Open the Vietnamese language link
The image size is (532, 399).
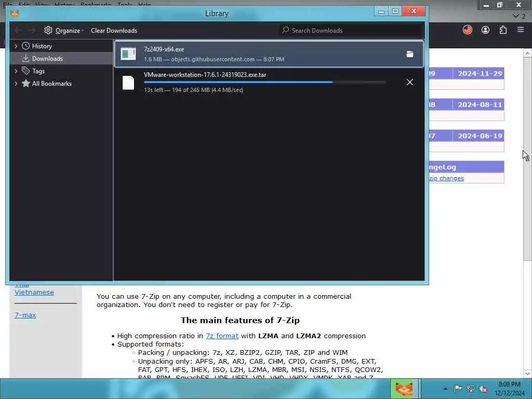[x=34, y=292]
